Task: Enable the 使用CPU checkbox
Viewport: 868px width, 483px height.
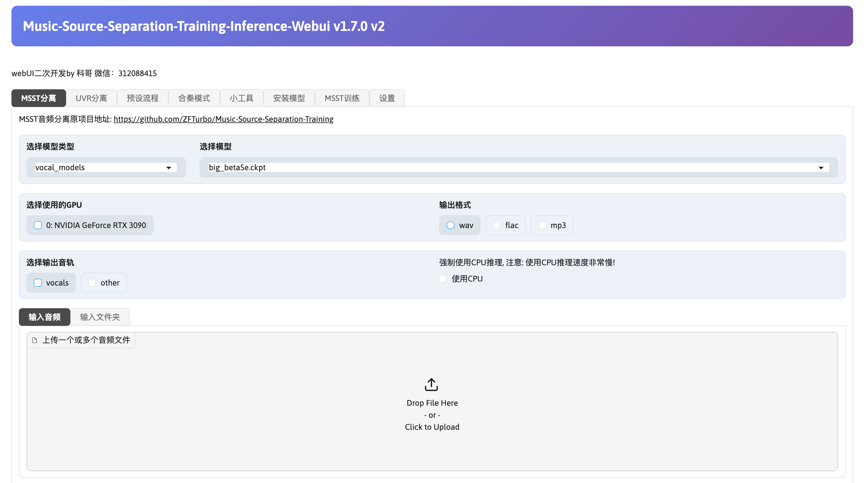Action: [443, 279]
